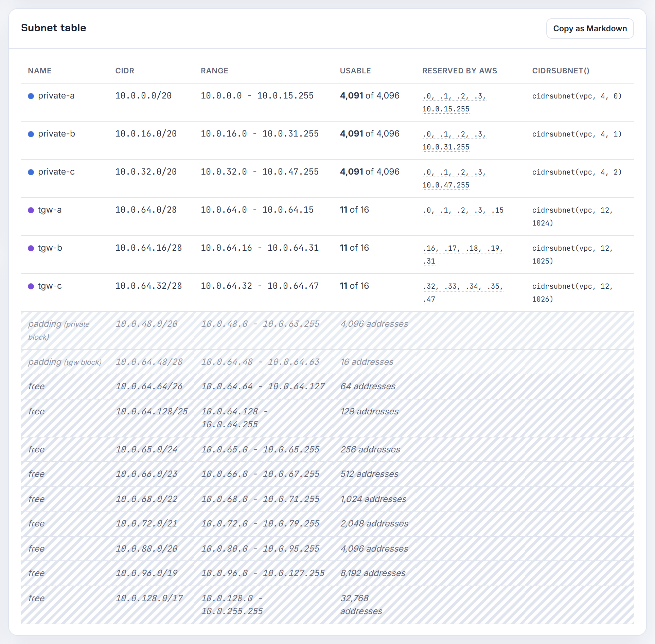655x644 pixels.
Task: Click the free CIDR 10.0.65.0/24
Action: 147,450
